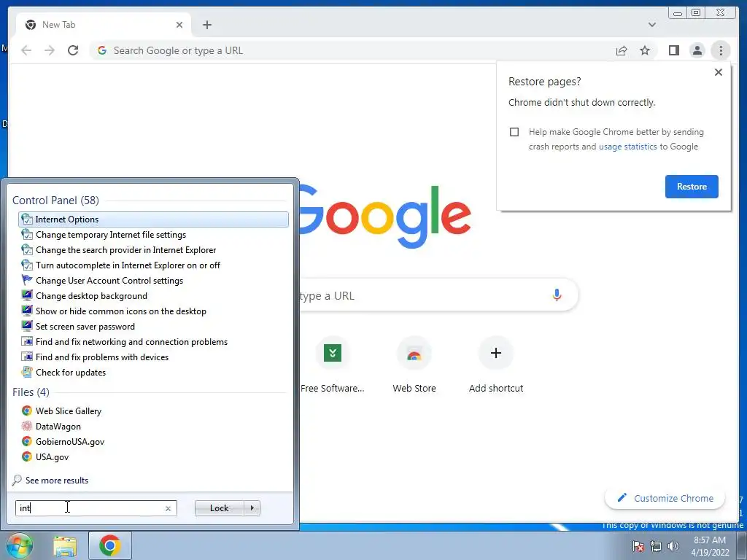Open Chrome profile avatar
The height and width of the screenshot is (560, 747).
pos(697,50)
